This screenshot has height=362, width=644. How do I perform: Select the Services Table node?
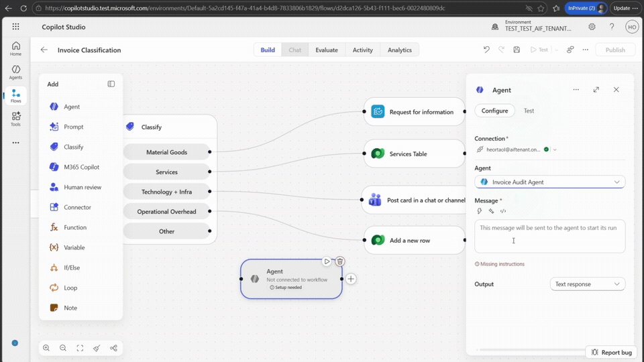pyautogui.click(x=415, y=154)
